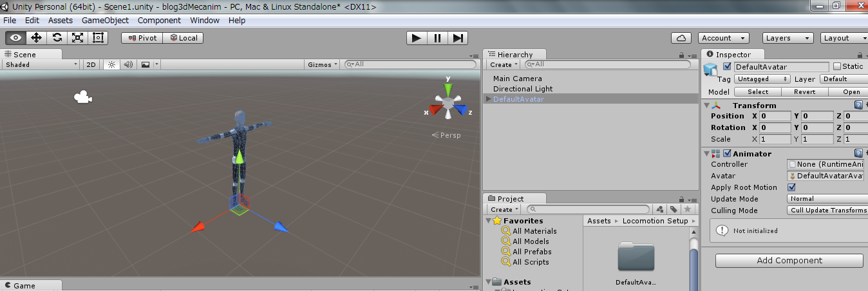Click the Position X input field

tap(775, 117)
